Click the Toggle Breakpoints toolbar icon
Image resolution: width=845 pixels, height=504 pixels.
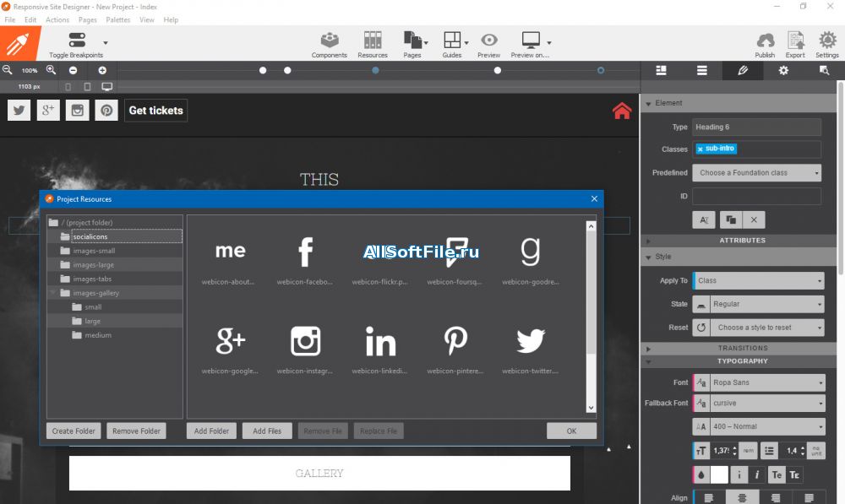(77, 40)
